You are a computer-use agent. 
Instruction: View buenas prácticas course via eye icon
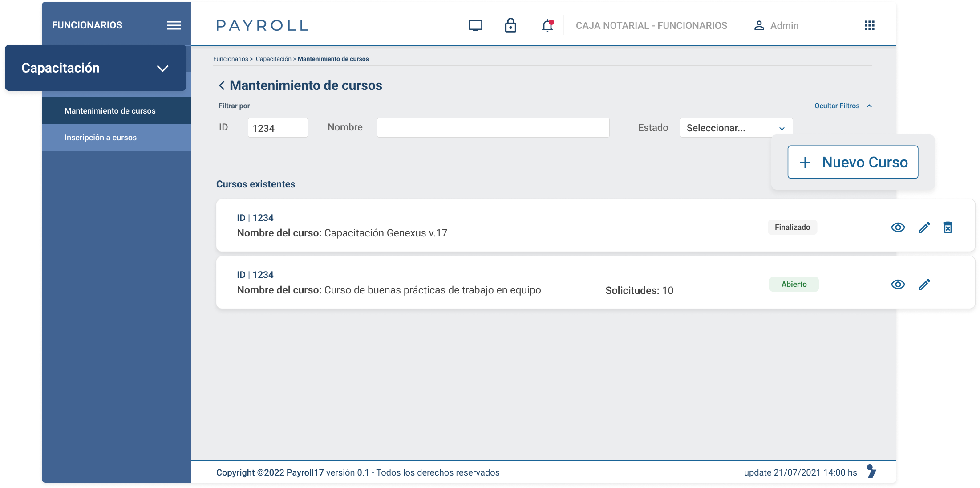click(x=898, y=285)
